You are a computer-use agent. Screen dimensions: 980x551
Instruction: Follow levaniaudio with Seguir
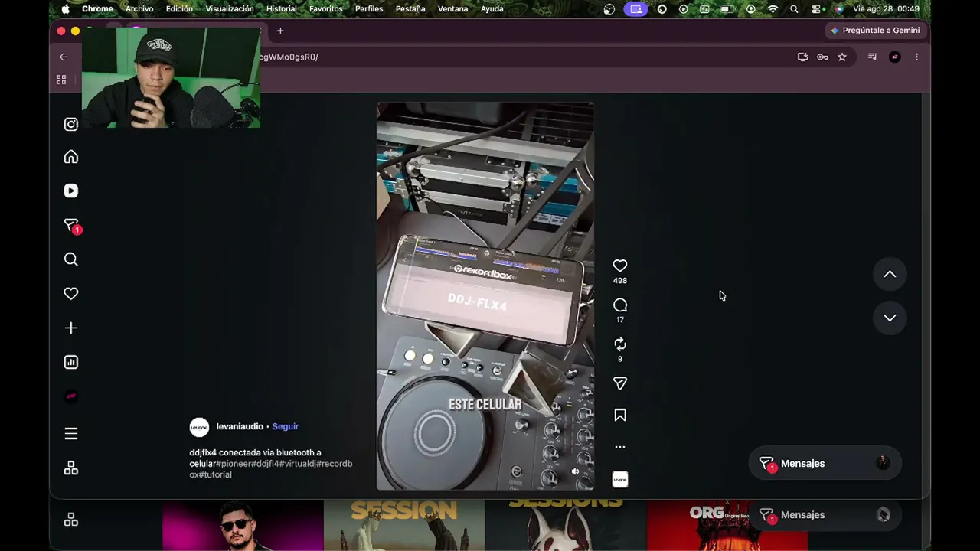pos(286,426)
